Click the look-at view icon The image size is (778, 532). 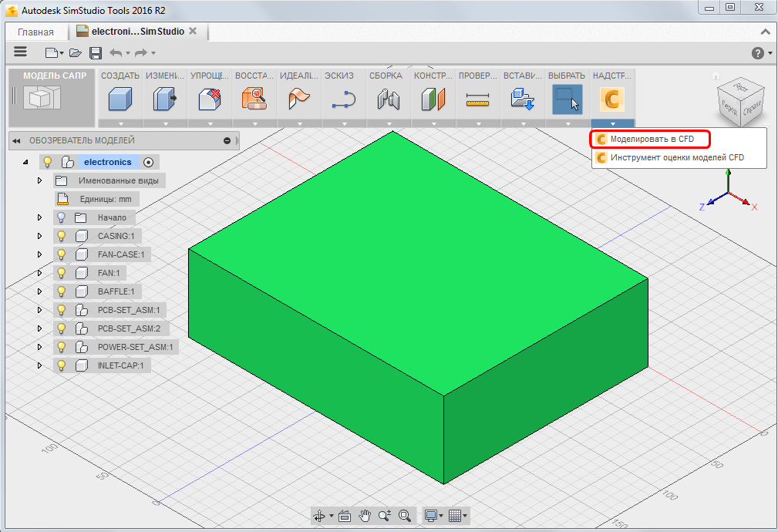[345, 516]
